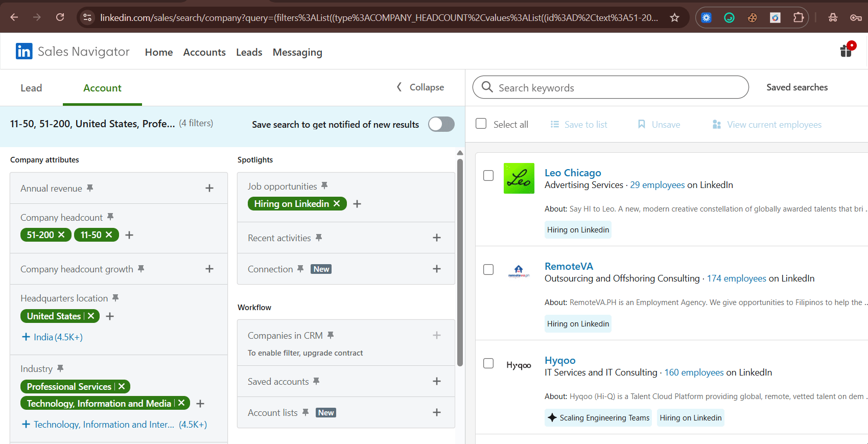
Task: Click the green Grammarly extension icon
Action: tap(729, 18)
